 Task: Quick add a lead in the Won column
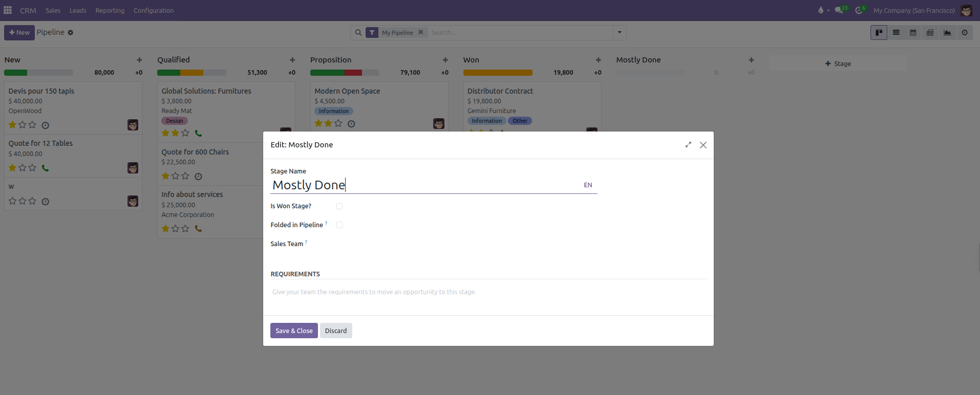599,60
